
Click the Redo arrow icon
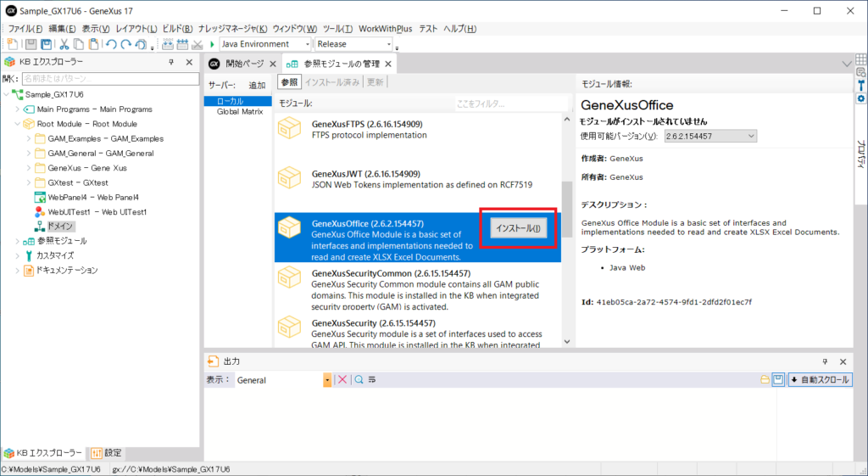pos(126,44)
